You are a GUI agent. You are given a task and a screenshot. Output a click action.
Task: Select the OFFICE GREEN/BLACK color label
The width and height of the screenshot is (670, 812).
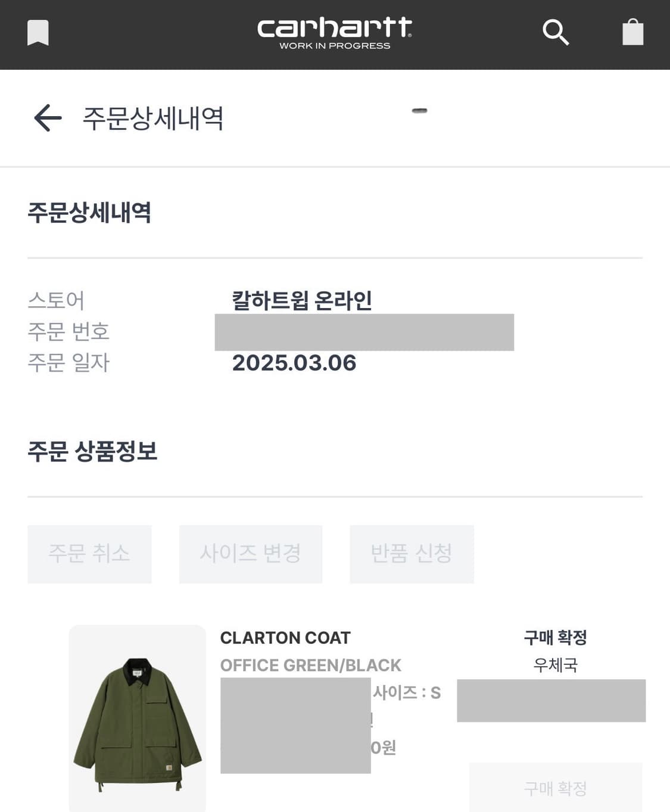310,665
